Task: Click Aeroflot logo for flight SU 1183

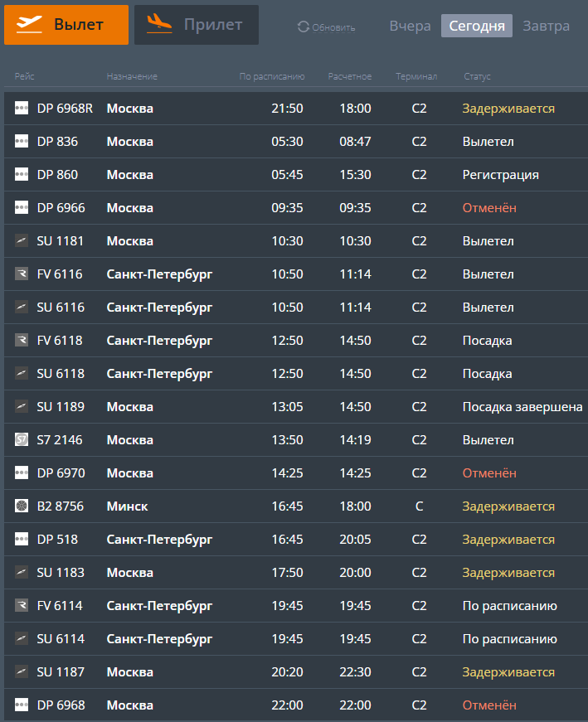Action: [x=22, y=572]
